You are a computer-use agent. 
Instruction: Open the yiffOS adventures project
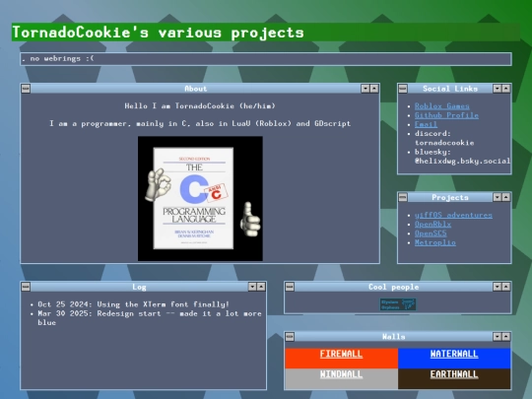pos(453,215)
